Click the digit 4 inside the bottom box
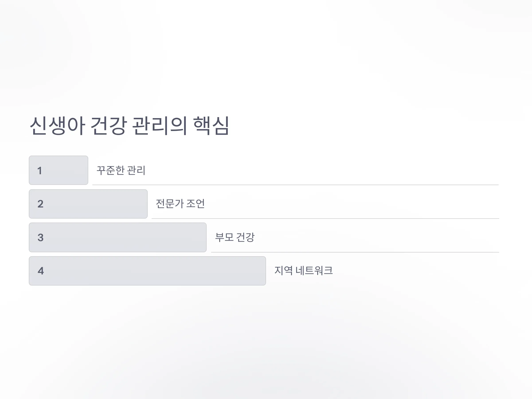The height and width of the screenshot is (399, 532). pyautogui.click(x=41, y=271)
